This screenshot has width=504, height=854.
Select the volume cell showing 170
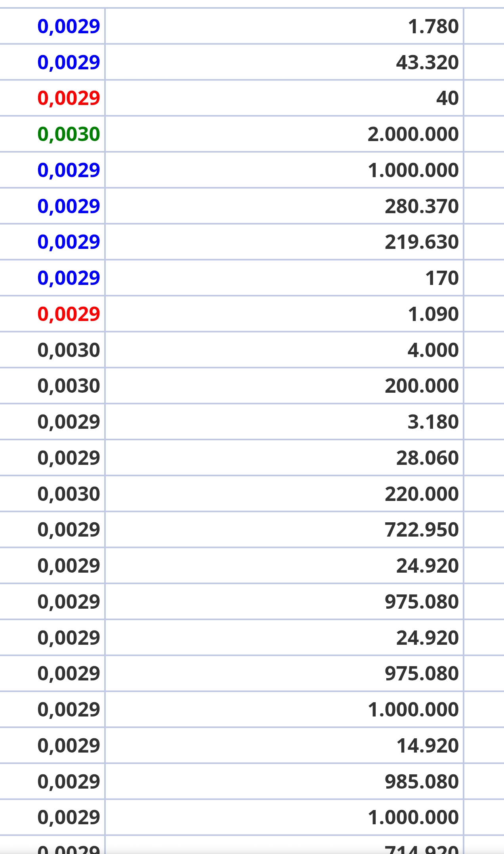(x=442, y=278)
